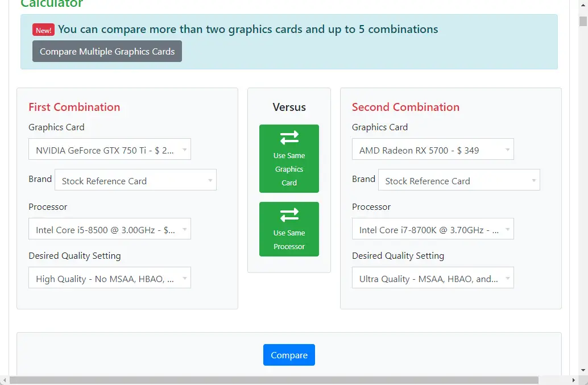Open High Quality setting dropdown
The height and width of the screenshot is (385, 588).
pyautogui.click(x=110, y=278)
